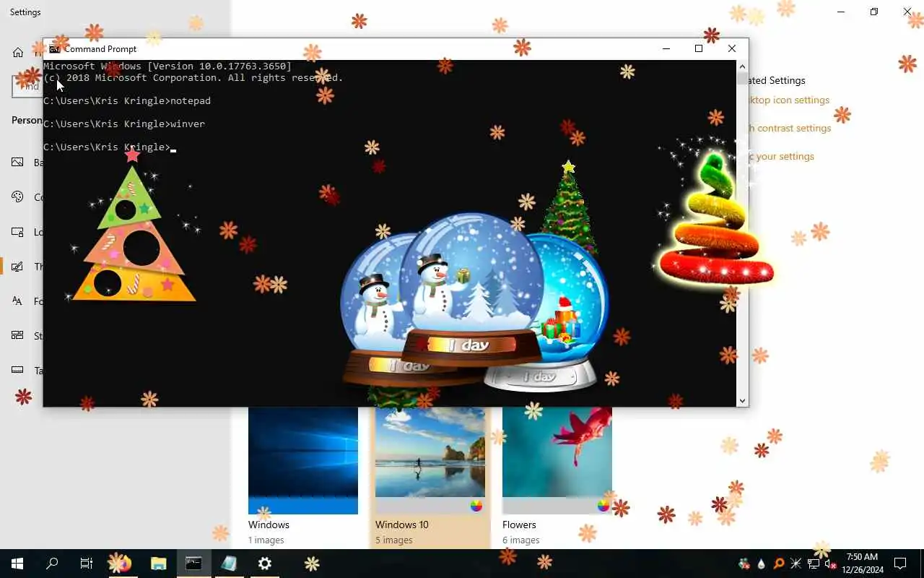Select Taskbar icon in Settings sidebar
Screen dimensions: 924x578
tap(18, 371)
